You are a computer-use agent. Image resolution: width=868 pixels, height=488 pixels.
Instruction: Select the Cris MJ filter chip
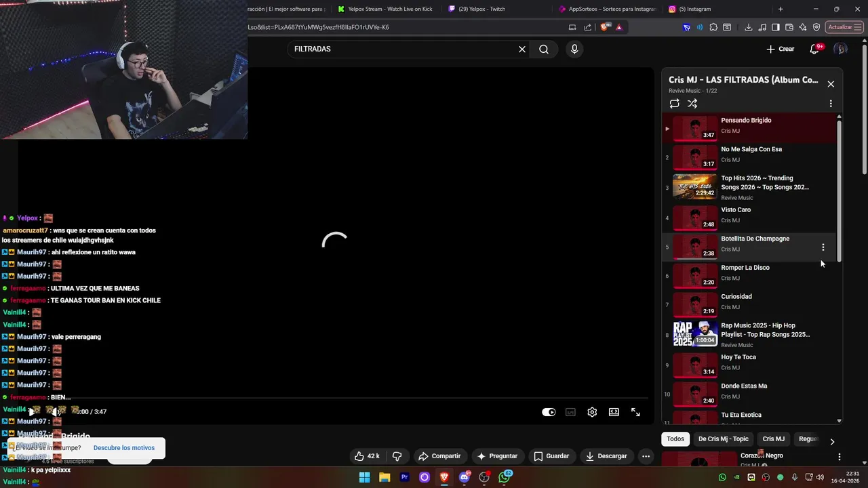click(773, 439)
